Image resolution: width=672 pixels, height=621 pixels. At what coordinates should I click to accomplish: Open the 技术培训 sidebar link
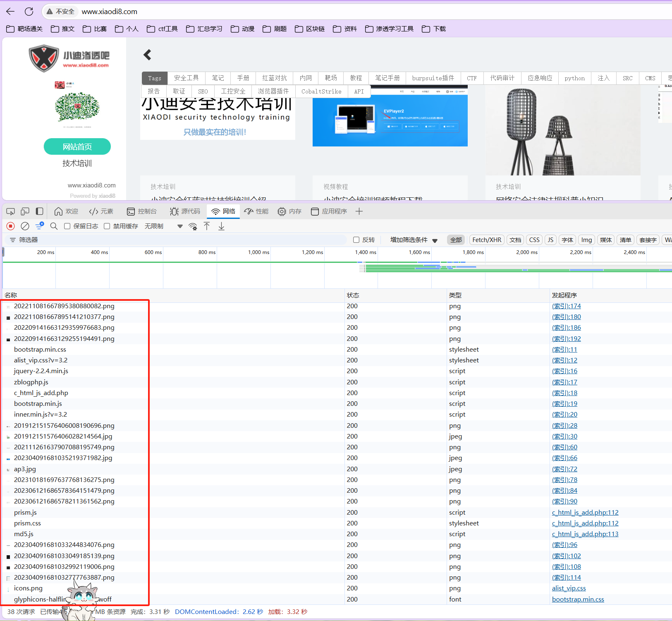pos(77,163)
